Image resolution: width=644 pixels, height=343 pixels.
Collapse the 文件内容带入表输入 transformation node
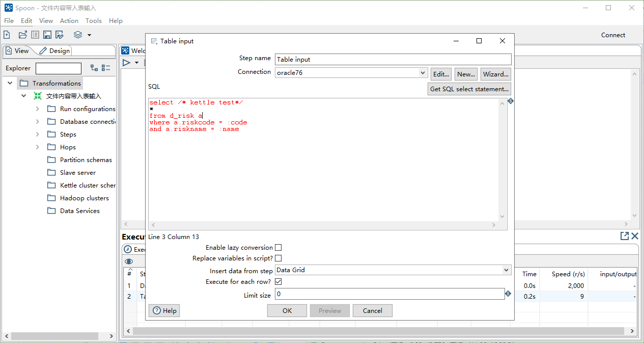tap(23, 96)
